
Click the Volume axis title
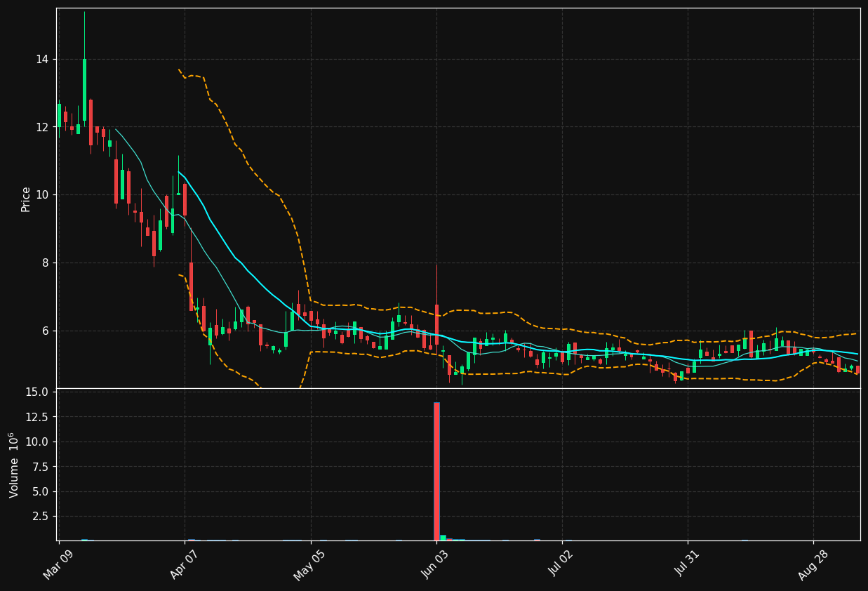(x=14, y=465)
